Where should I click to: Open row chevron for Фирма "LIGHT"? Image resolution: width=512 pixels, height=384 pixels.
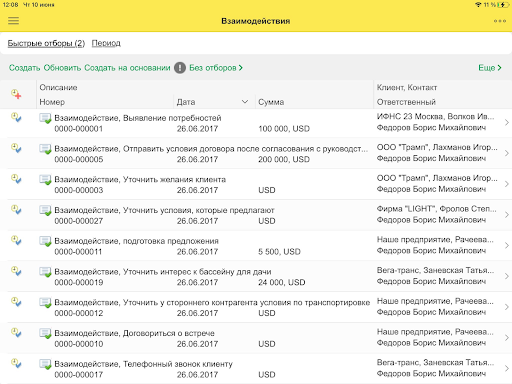507,215
